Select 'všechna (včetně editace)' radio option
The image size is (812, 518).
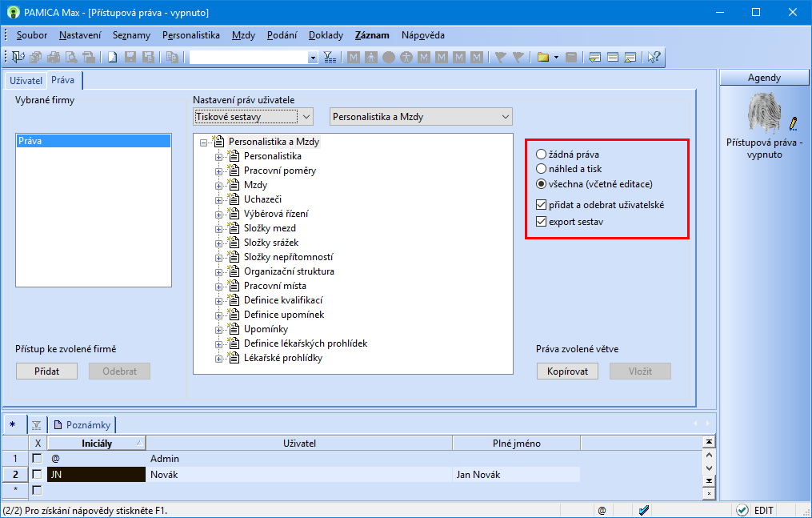[541, 184]
